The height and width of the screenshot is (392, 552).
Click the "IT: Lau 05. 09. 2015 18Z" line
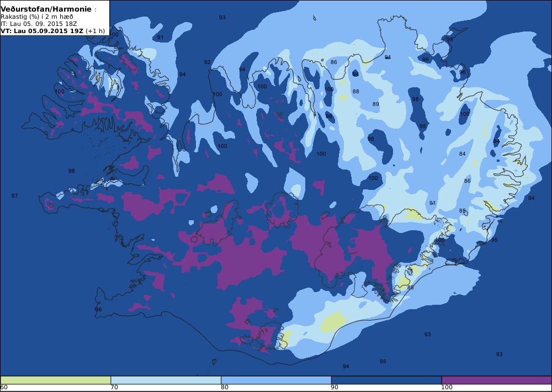(39, 24)
